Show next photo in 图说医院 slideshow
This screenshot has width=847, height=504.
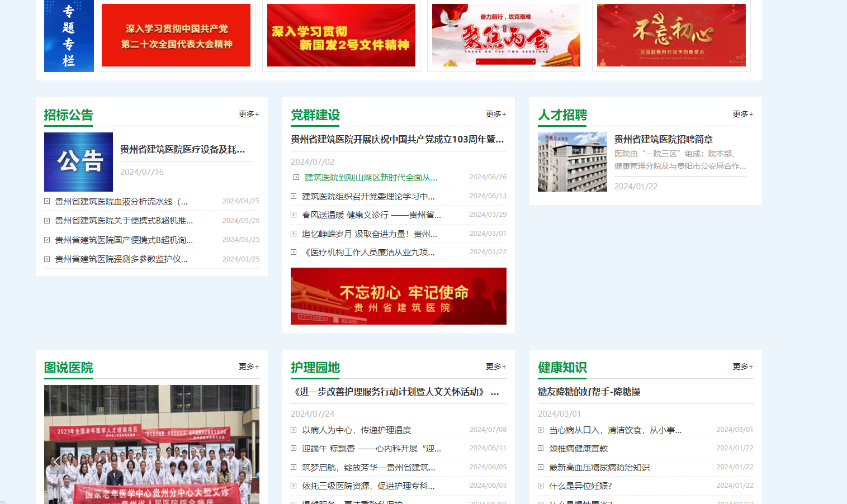pos(247,462)
